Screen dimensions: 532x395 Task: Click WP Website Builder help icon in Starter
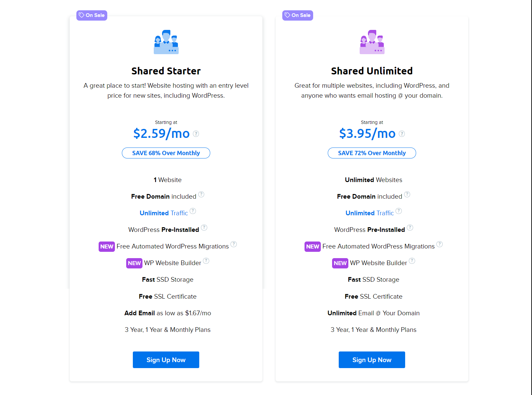[206, 261]
